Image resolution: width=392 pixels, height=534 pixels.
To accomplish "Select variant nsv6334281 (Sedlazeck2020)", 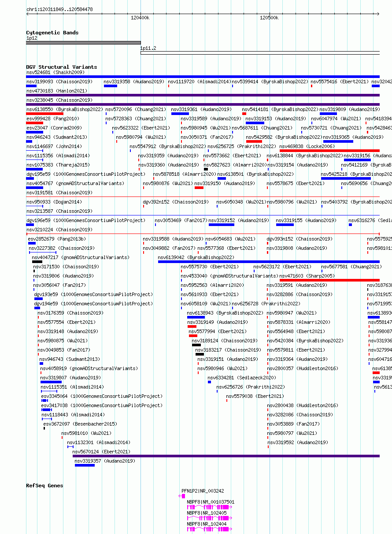I will point(242,378).
